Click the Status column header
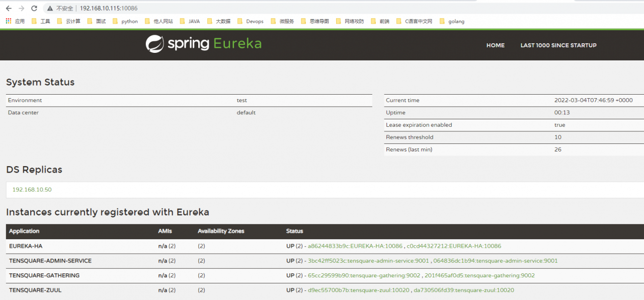The height and width of the screenshot is (300, 644). [x=295, y=231]
